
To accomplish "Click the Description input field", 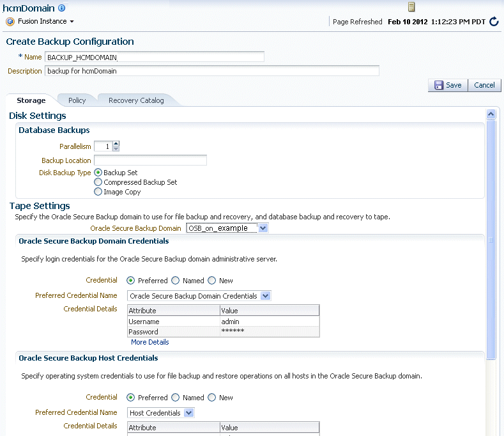I will (212, 71).
